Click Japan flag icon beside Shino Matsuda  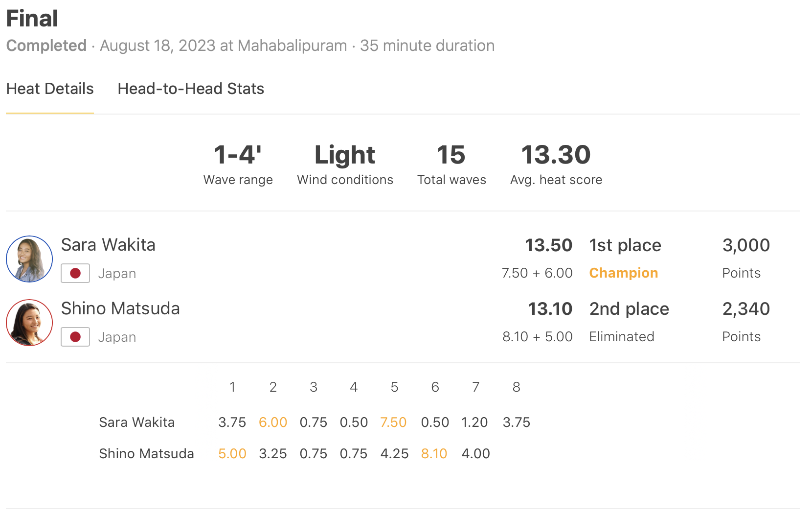75,337
